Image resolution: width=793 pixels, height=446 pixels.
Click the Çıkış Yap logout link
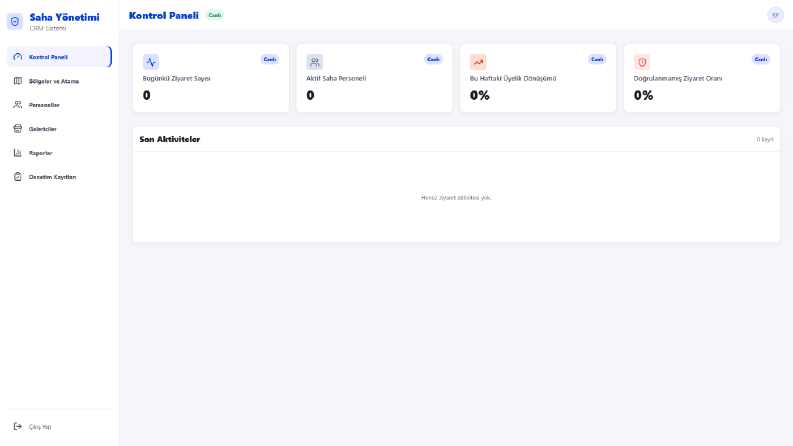59,426
